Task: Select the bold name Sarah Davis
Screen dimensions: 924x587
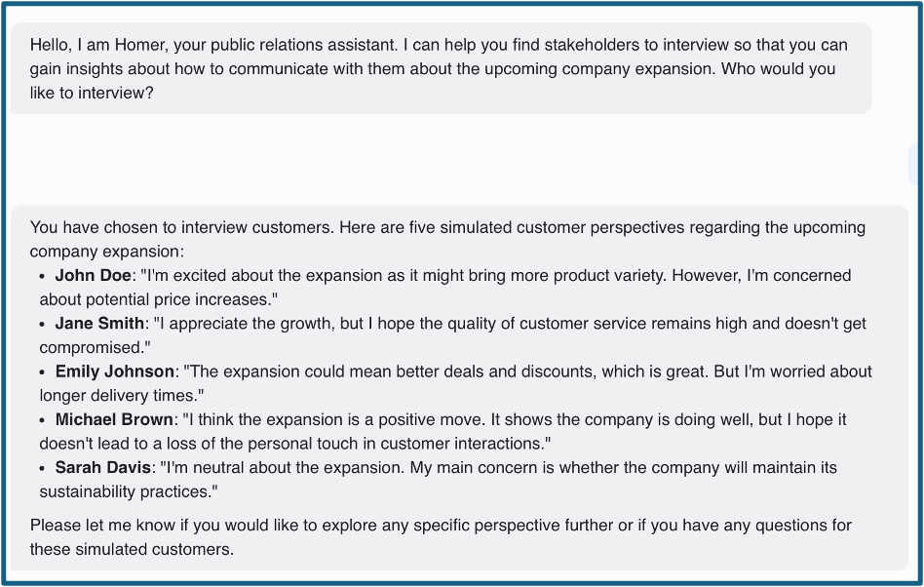Action: pos(103,467)
